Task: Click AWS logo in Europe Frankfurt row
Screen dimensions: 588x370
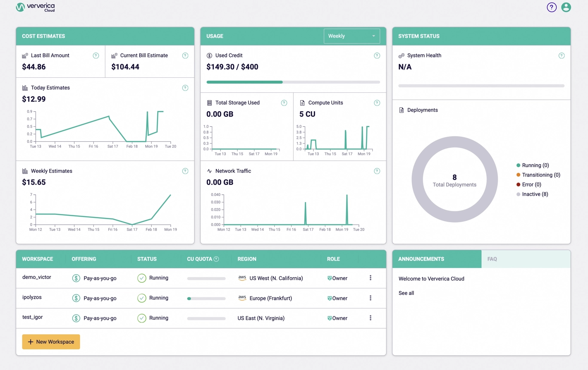Action: coord(242,298)
